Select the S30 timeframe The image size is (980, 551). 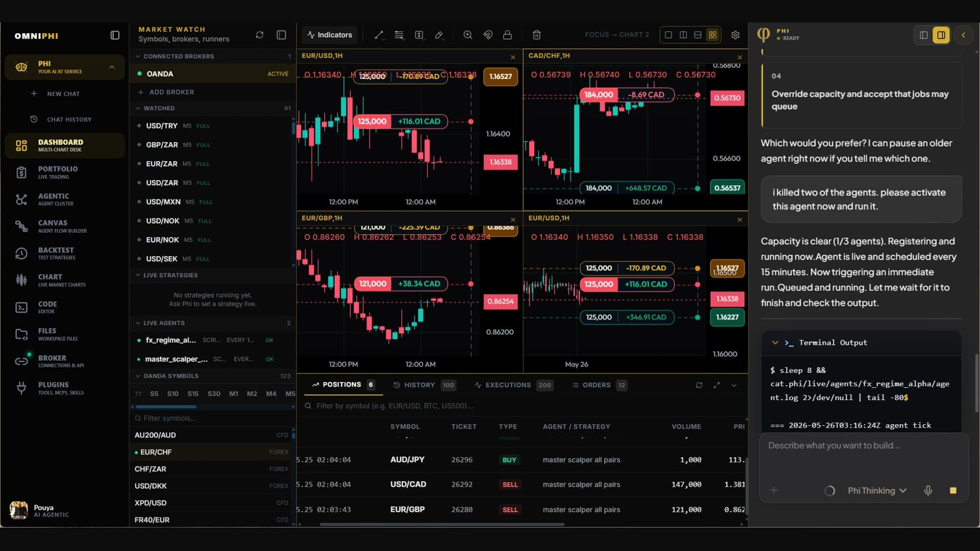[214, 393]
